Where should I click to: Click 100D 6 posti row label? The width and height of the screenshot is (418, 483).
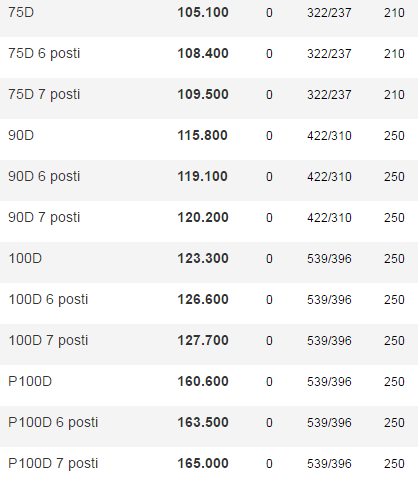[48, 300]
